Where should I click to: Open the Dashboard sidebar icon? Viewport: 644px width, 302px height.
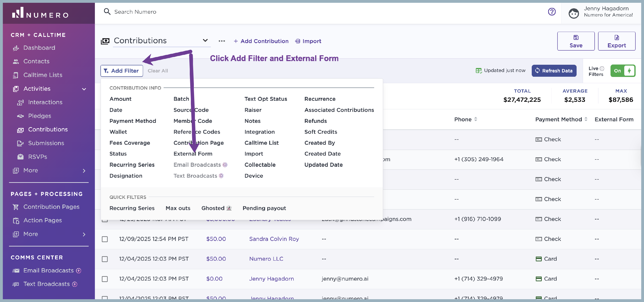pyautogui.click(x=16, y=48)
